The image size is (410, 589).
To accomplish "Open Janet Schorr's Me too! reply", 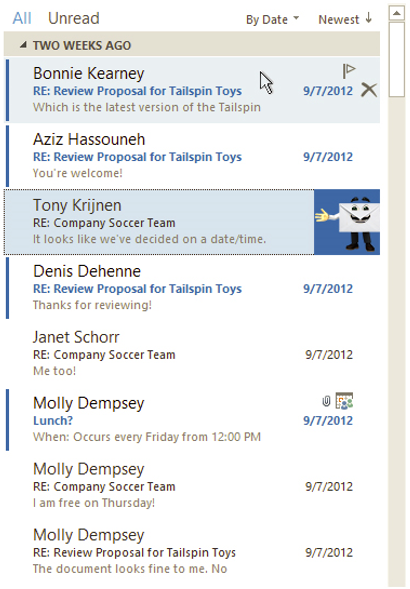I will (x=193, y=354).
